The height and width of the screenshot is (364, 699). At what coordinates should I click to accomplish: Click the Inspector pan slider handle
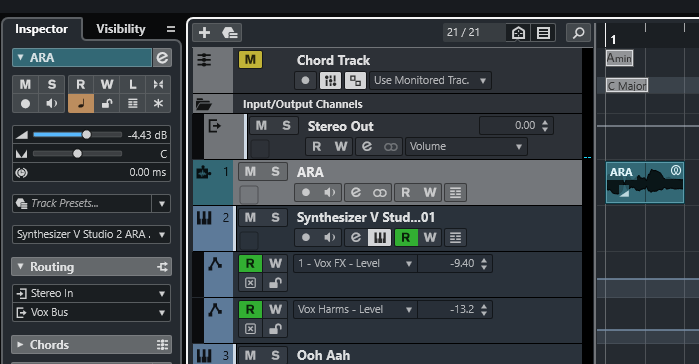[78, 154]
